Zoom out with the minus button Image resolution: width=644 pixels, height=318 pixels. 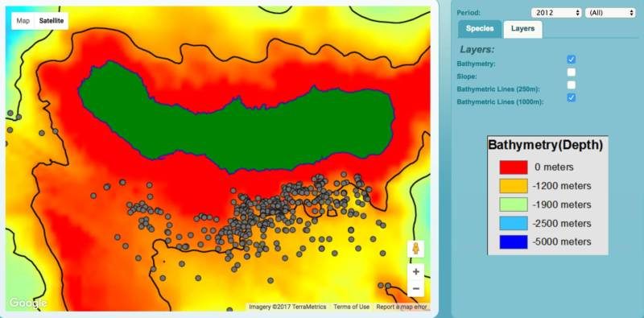pyautogui.click(x=415, y=288)
